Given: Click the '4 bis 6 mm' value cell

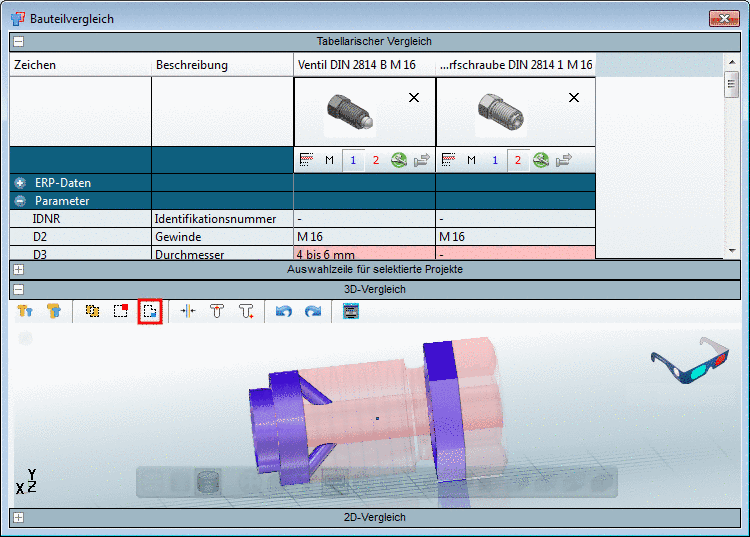Looking at the screenshot, I should (364, 253).
